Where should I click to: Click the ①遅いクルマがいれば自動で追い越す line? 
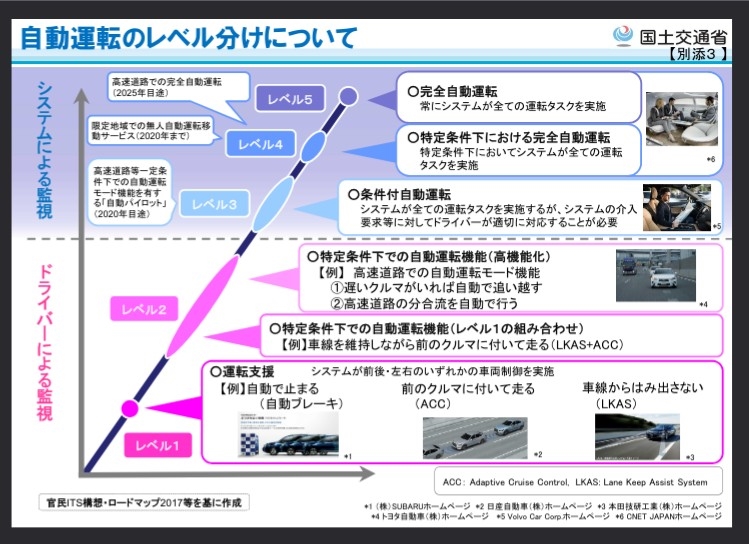coord(436,288)
